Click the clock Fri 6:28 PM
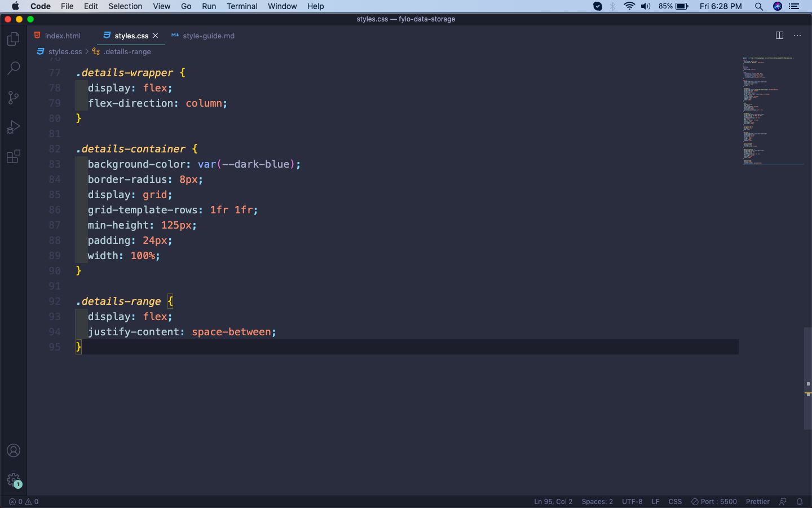Screen dimensions: 812x508 coord(721,6)
